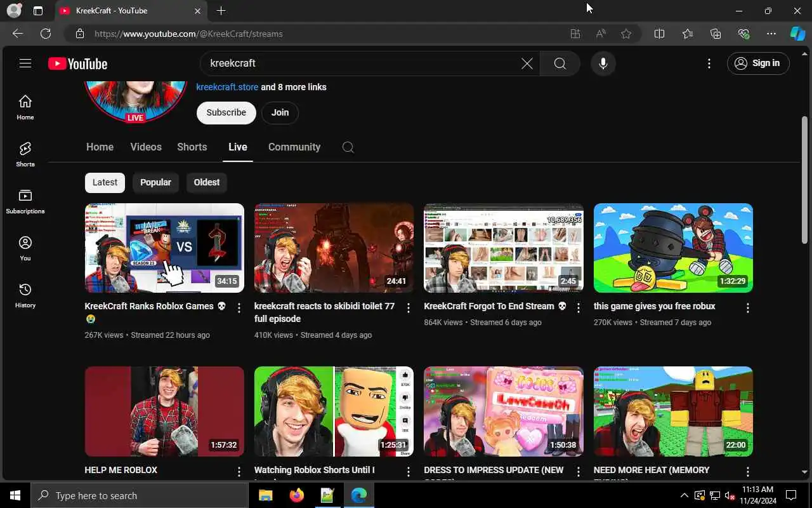Sort streams by Oldest

(x=207, y=182)
